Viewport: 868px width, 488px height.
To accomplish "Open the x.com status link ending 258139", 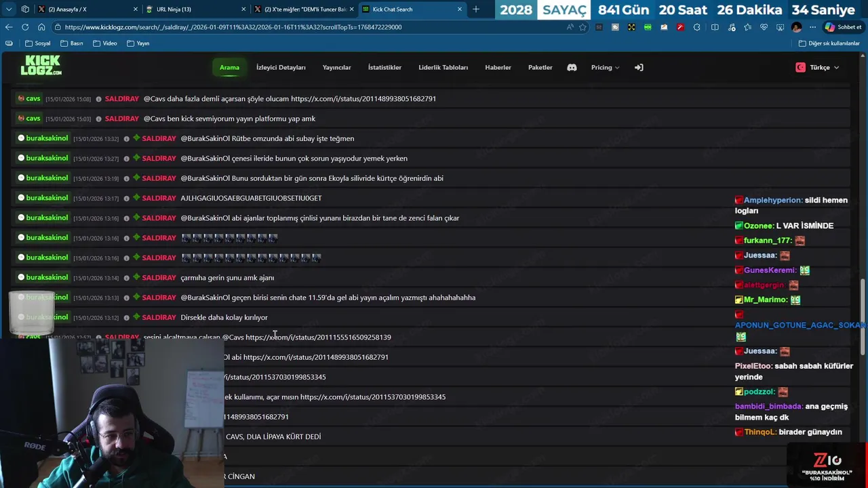I will [318, 338].
